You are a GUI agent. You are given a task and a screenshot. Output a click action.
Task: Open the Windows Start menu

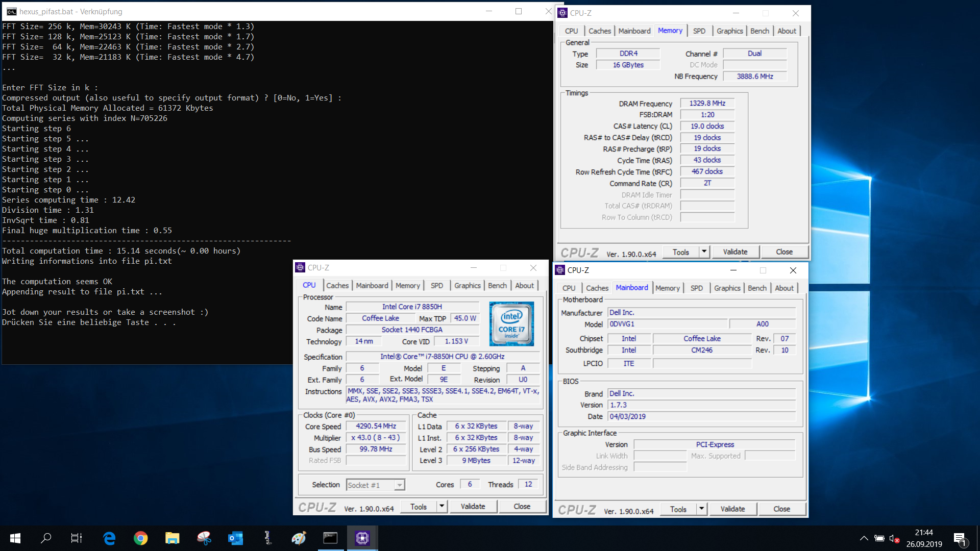point(15,538)
